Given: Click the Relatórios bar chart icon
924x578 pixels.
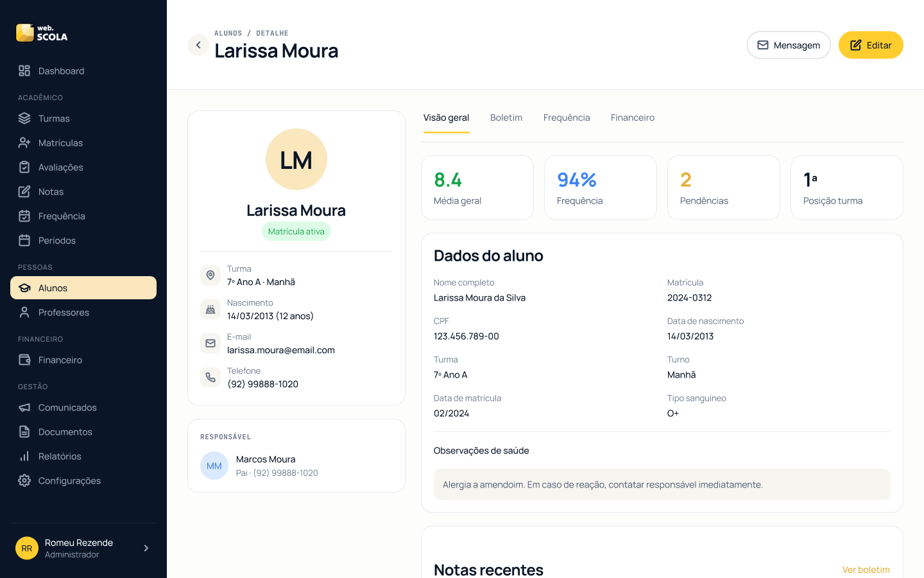Looking at the screenshot, I should [24, 456].
